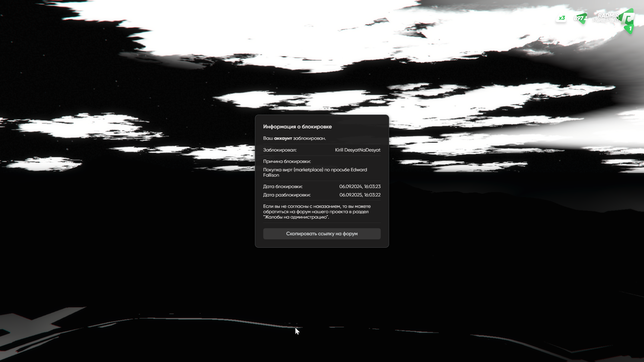Click the title 'Информация о блокировке'
The height and width of the screenshot is (362, 644).
coord(297,127)
